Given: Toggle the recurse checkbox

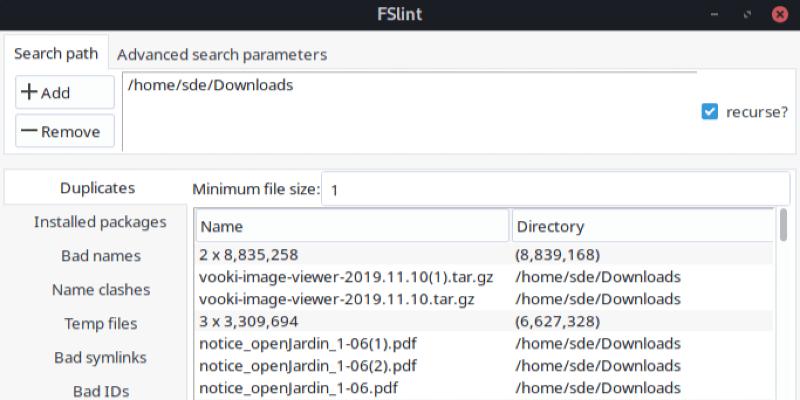Looking at the screenshot, I should tap(710, 112).
